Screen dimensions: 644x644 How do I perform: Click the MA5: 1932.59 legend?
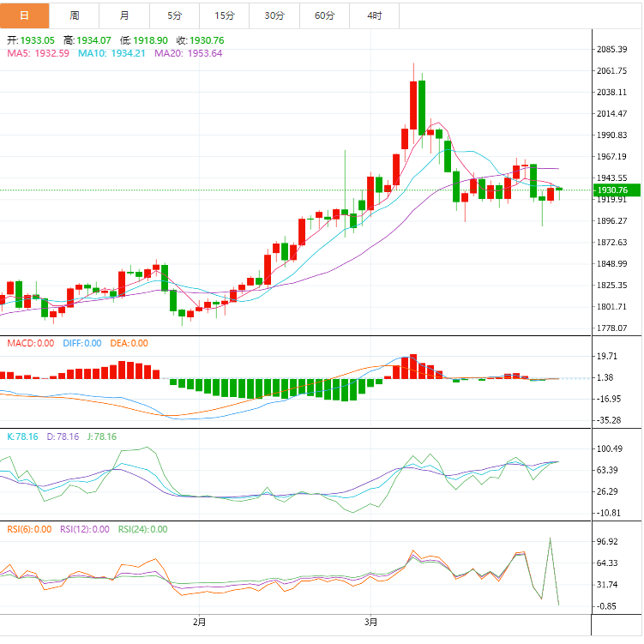click(39, 53)
